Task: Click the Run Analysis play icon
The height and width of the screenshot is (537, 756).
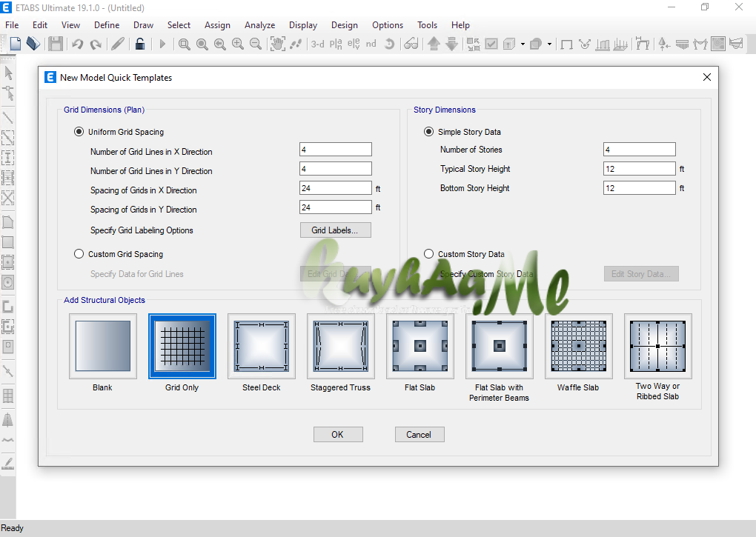Action: [x=162, y=44]
